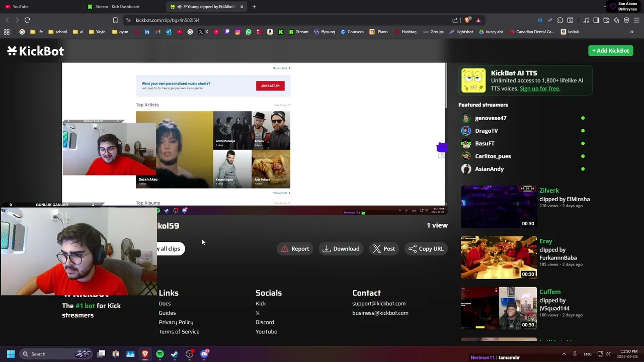
Task: Open the oyun bookmarks folder
Action: pos(120,32)
